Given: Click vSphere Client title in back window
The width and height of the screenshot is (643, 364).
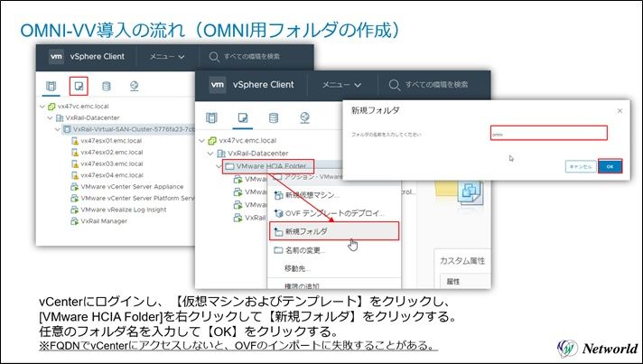Looking at the screenshot, I should [x=98, y=57].
